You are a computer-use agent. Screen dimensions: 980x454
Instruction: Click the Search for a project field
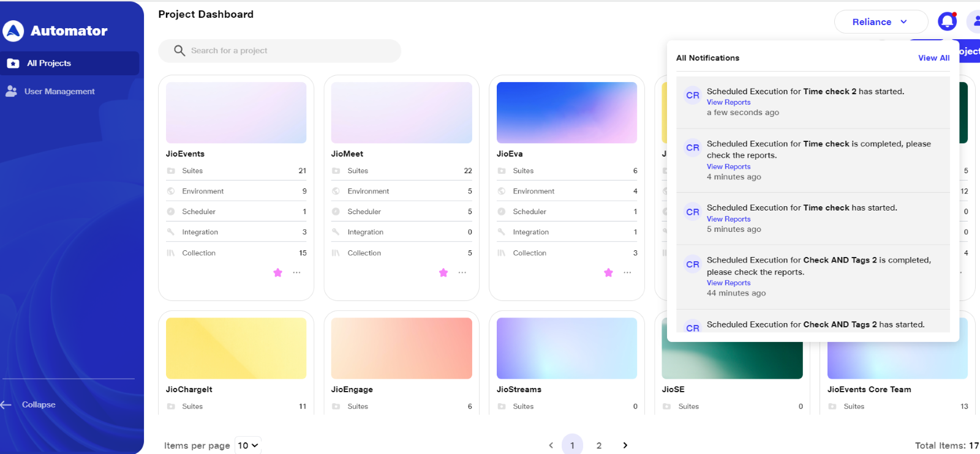(279, 51)
